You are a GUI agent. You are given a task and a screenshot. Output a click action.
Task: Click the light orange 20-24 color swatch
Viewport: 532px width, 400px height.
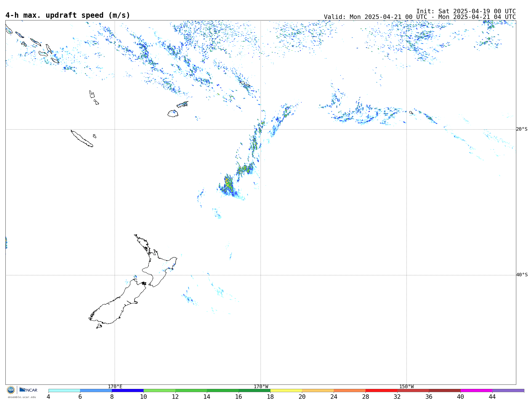(318, 390)
